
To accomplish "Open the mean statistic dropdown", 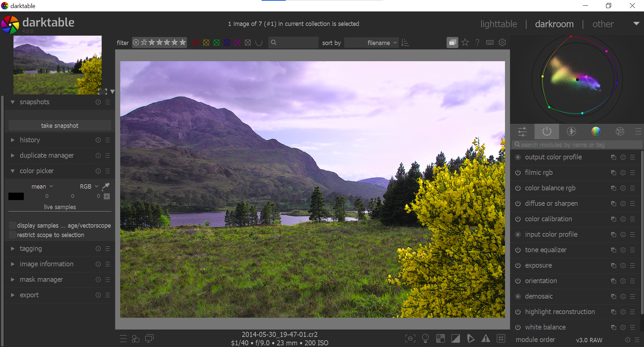I will 42,186.
